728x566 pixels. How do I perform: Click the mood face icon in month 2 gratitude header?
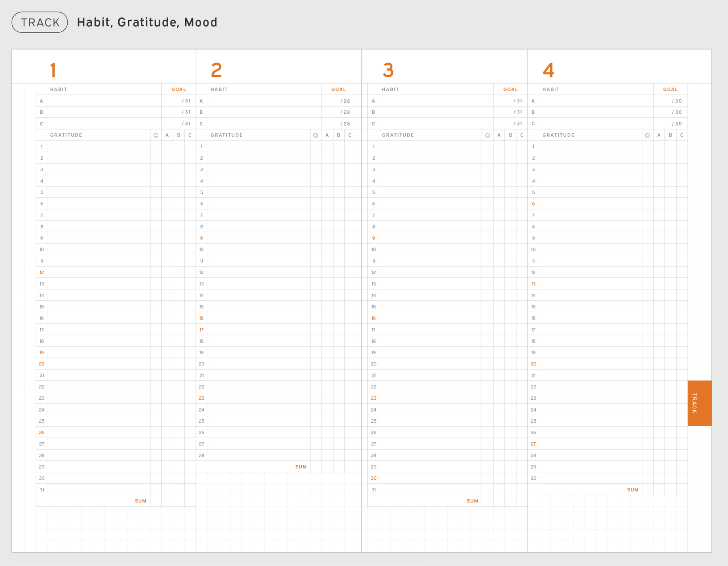[315, 135]
